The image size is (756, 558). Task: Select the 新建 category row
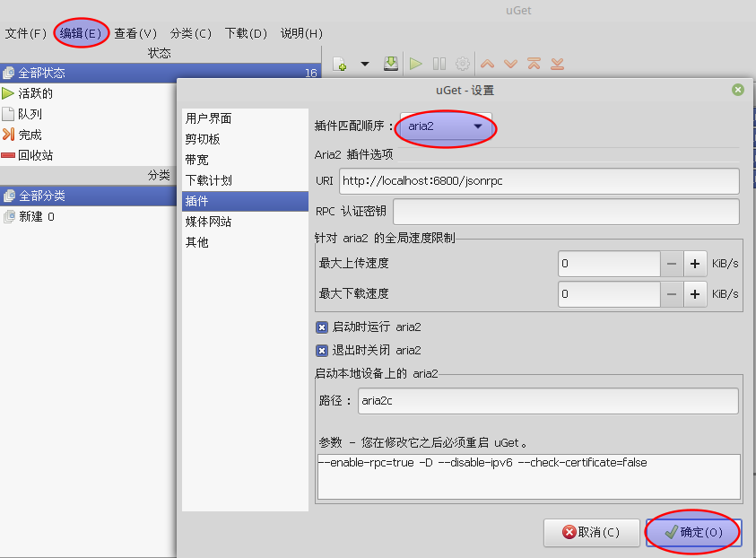coord(88,216)
